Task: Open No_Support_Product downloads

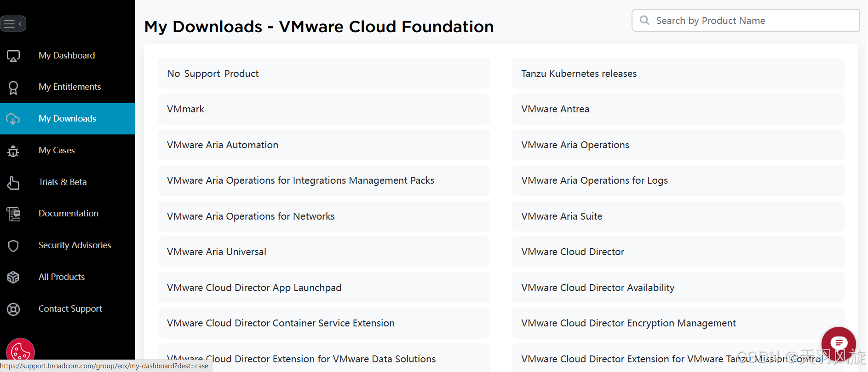Action: (324, 74)
